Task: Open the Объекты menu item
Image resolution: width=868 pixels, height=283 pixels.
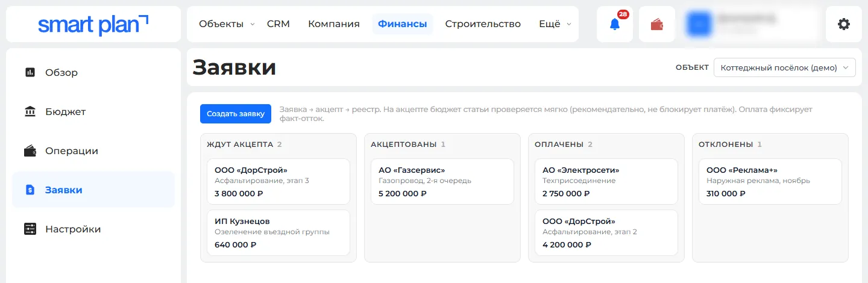Action: coord(221,24)
